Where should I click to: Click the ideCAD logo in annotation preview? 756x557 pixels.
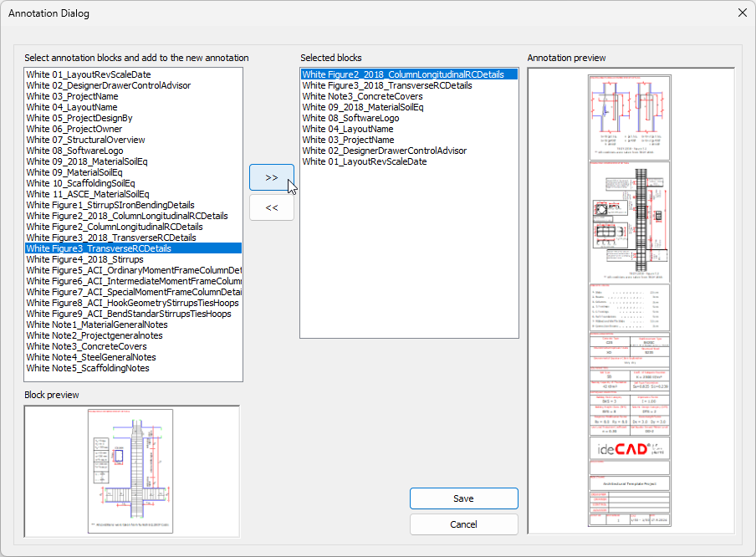coord(629,447)
